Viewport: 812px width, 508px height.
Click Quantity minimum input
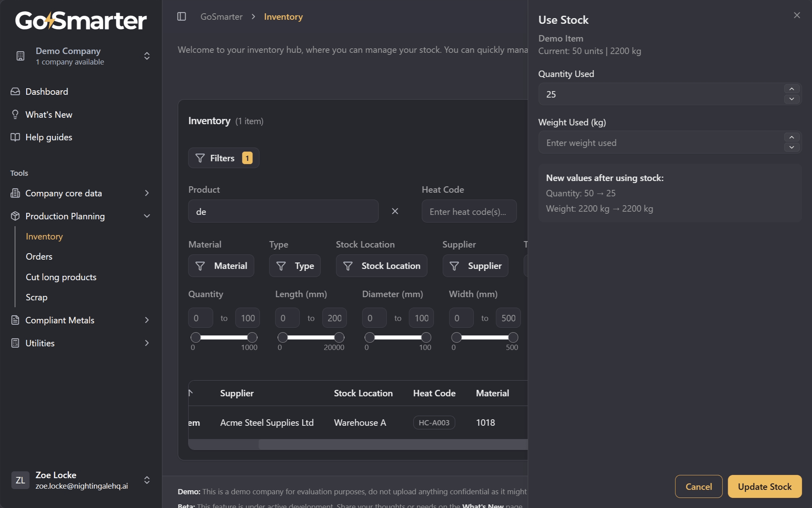(x=200, y=318)
